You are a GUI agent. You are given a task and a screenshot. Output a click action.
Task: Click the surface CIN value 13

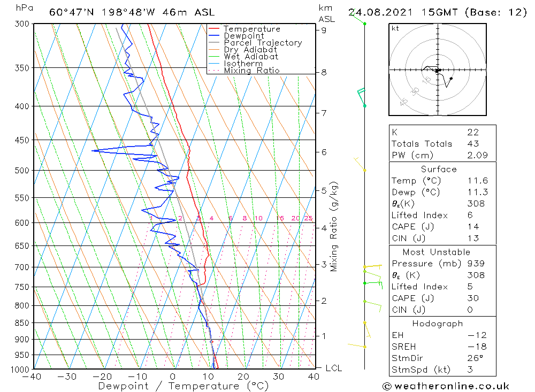(473, 239)
